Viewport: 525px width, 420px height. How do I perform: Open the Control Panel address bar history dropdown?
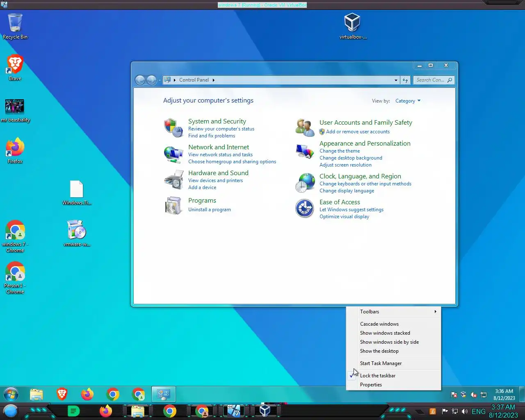(396, 80)
